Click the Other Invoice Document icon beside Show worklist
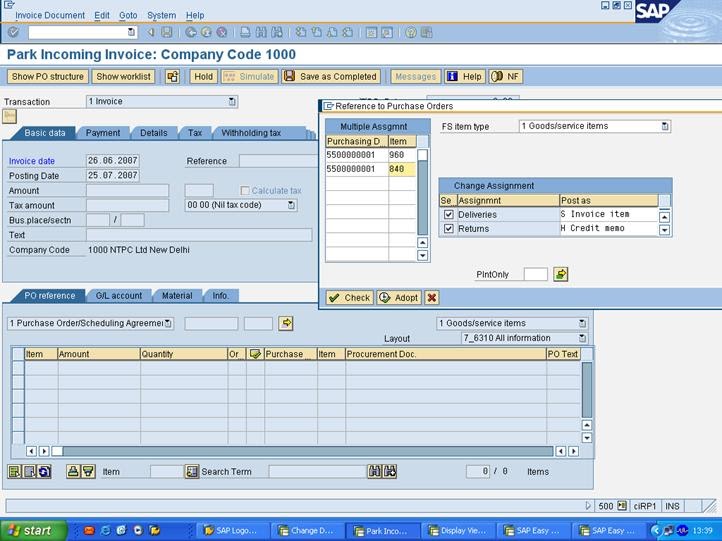Viewport: 722px width, 541px height. [x=173, y=76]
